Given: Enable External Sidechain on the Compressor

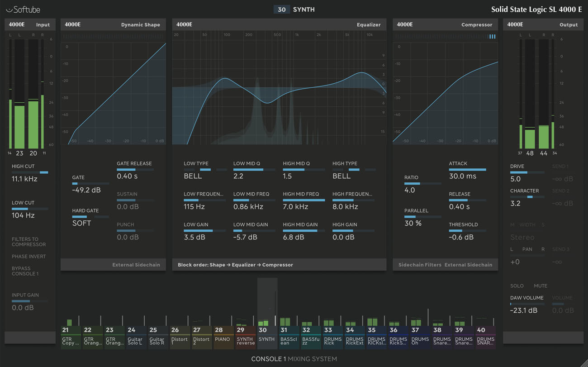Looking at the screenshot, I should pos(469,265).
